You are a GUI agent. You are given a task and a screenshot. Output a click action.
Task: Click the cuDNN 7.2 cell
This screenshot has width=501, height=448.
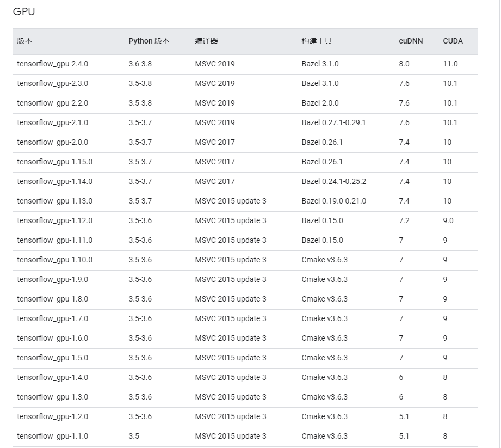404,220
